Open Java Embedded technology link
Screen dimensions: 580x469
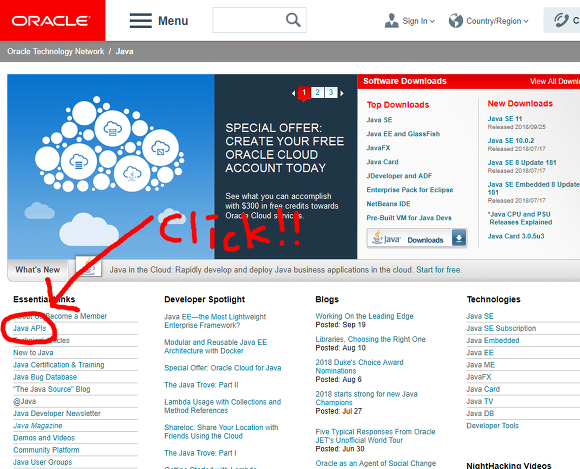coord(493,341)
